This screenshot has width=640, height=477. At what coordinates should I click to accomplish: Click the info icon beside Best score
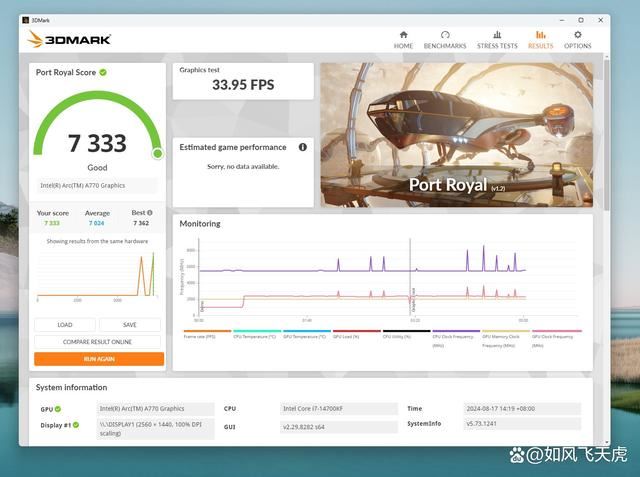[x=150, y=212]
